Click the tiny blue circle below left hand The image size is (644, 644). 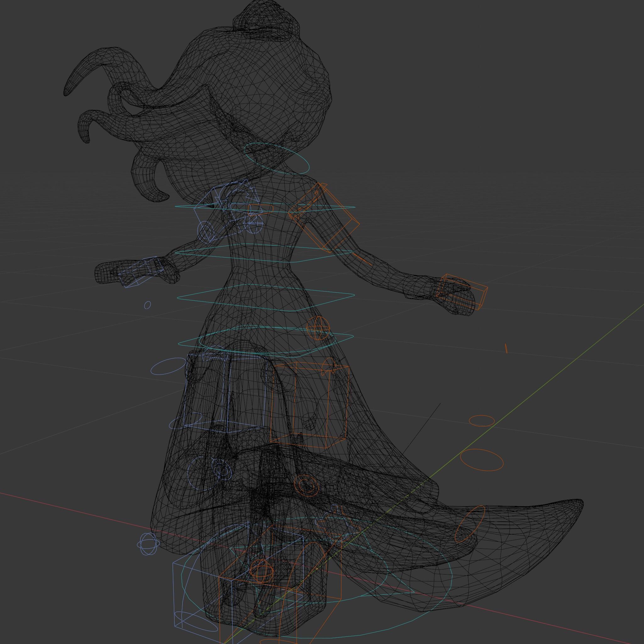point(147,305)
